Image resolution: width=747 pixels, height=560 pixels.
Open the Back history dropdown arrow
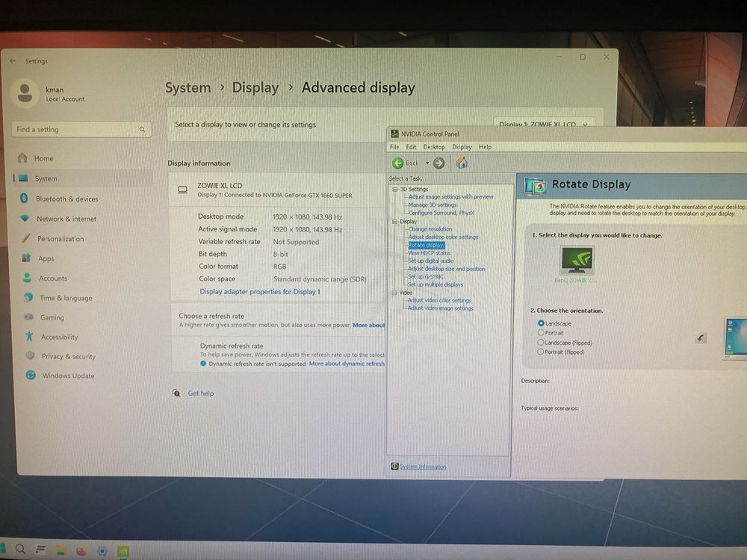[x=427, y=163]
